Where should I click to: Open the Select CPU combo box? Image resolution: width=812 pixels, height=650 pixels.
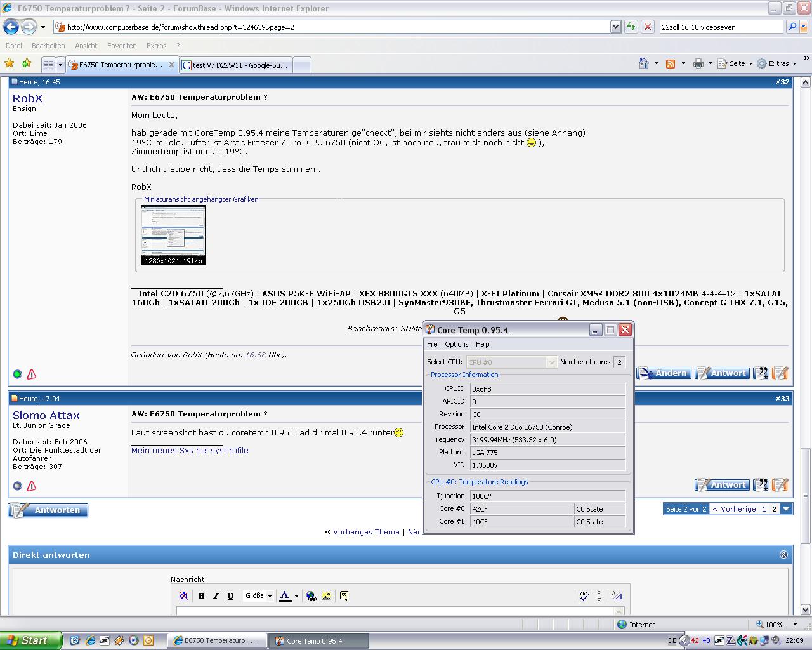[x=511, y=362]
